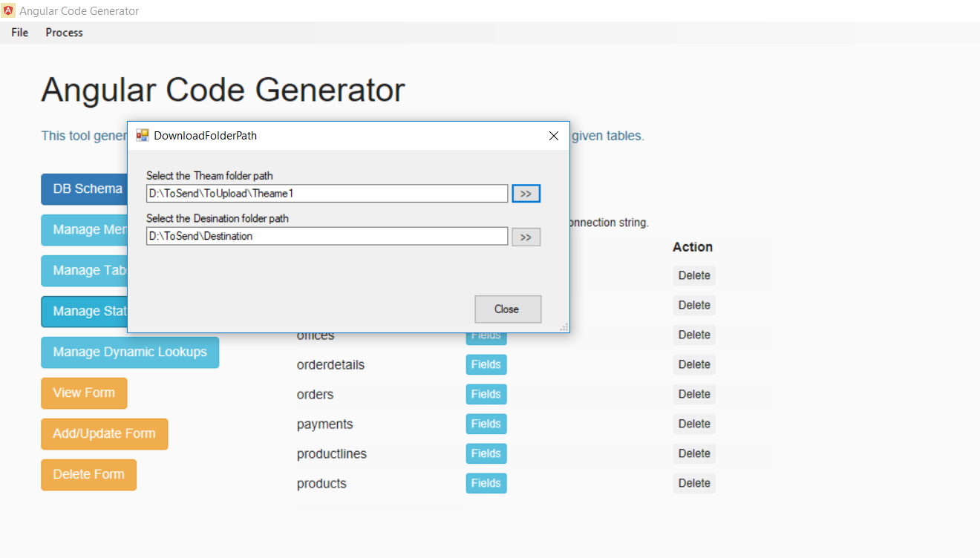Click the Theam folder path text field

[x=327, y=194]
